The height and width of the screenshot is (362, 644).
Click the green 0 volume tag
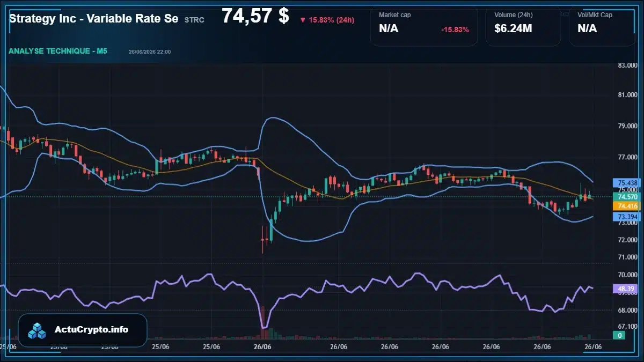point(619,336)
